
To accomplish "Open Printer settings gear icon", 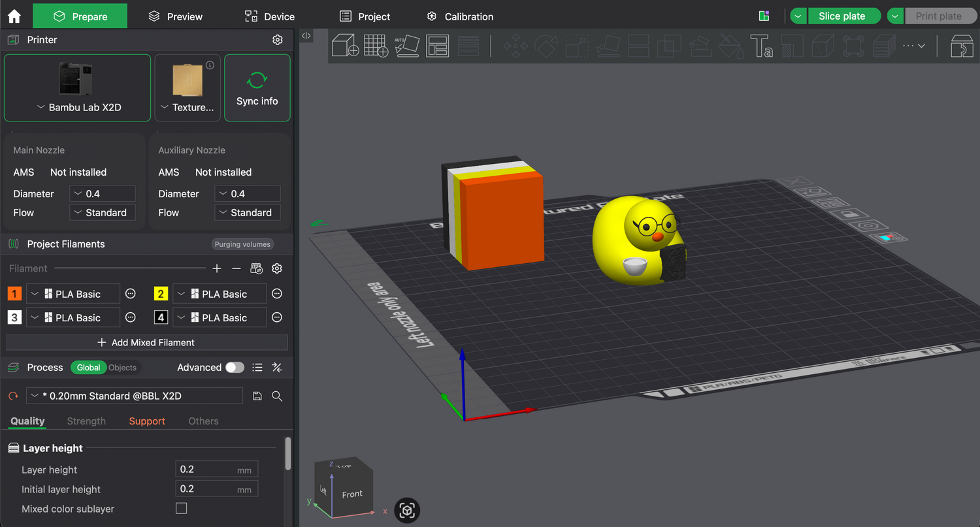I will [x=278, y=40].
